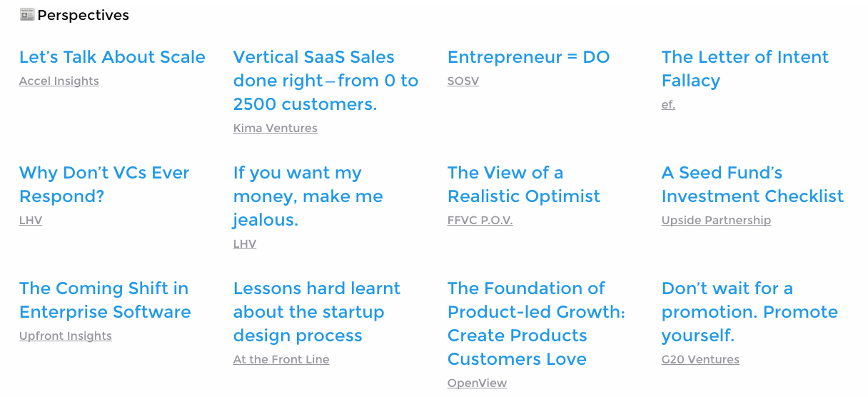Read "If you want my money" article
Screen dimensions: 868x397
click(308, 196)
